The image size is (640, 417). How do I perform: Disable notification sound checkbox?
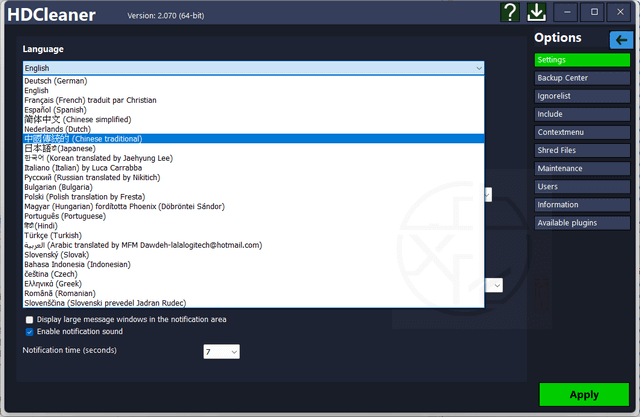(29, 332)
